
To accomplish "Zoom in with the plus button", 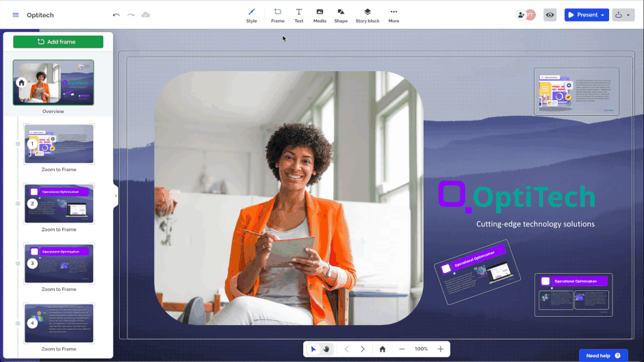I will (x=440, y=349).
